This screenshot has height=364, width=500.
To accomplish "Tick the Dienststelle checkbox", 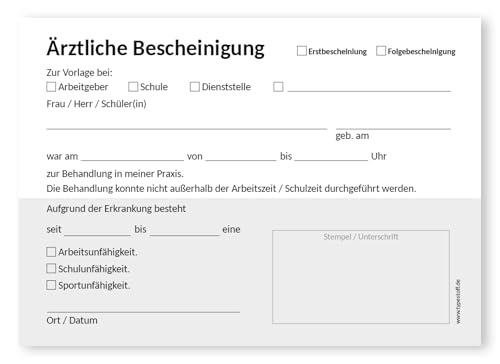I will (195, 87).
